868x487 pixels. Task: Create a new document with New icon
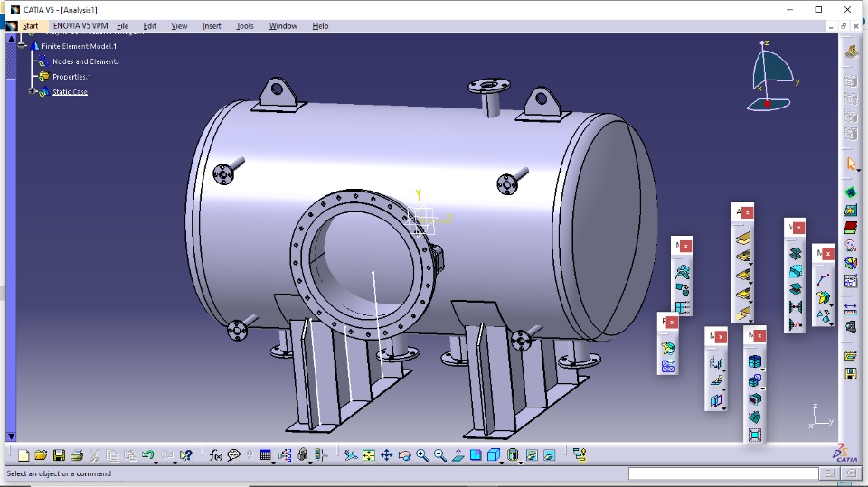pos(24,454)
